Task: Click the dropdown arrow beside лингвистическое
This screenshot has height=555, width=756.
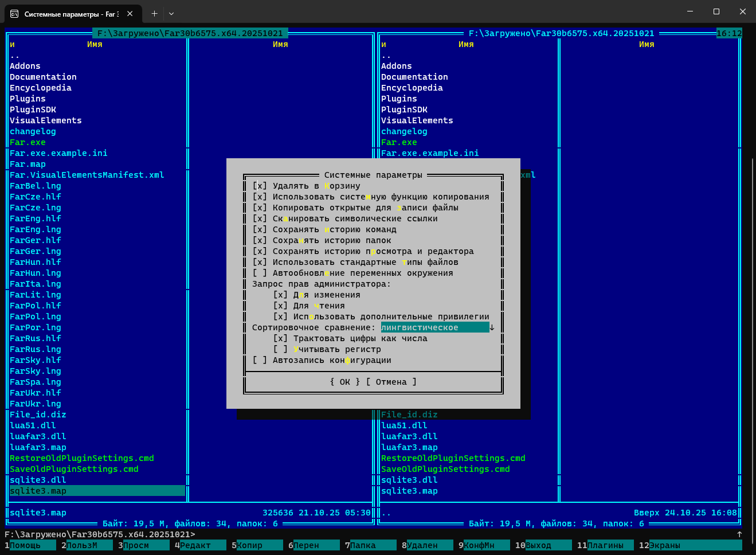Action: tap(492, 327)
